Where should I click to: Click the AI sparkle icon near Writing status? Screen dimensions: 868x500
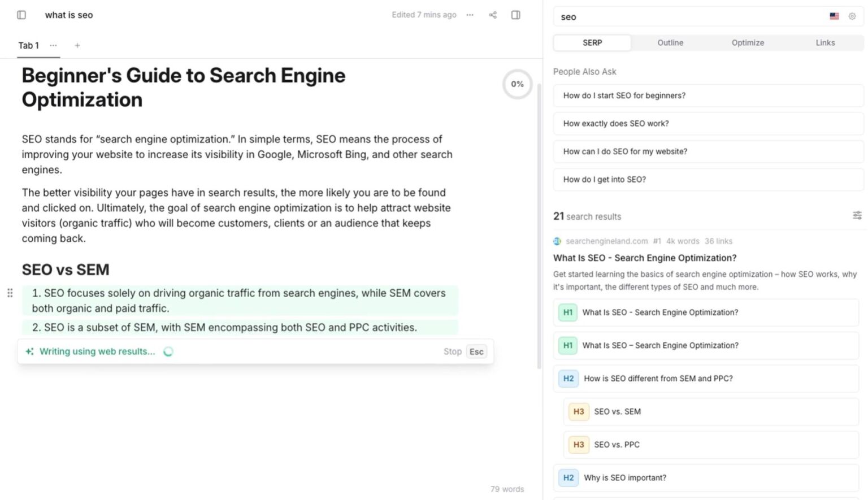point(29,351)
